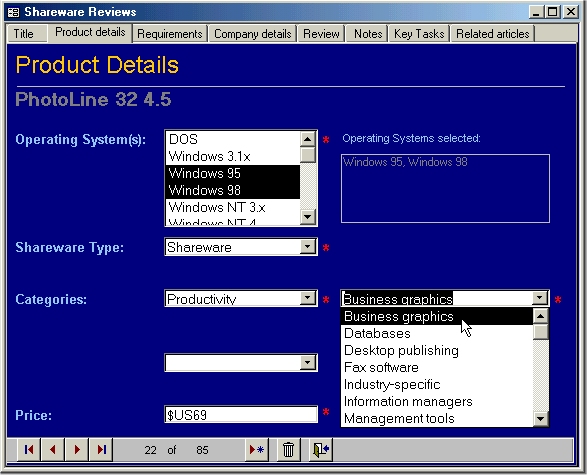Go to the Key Tasks tab

coord(419,34)
